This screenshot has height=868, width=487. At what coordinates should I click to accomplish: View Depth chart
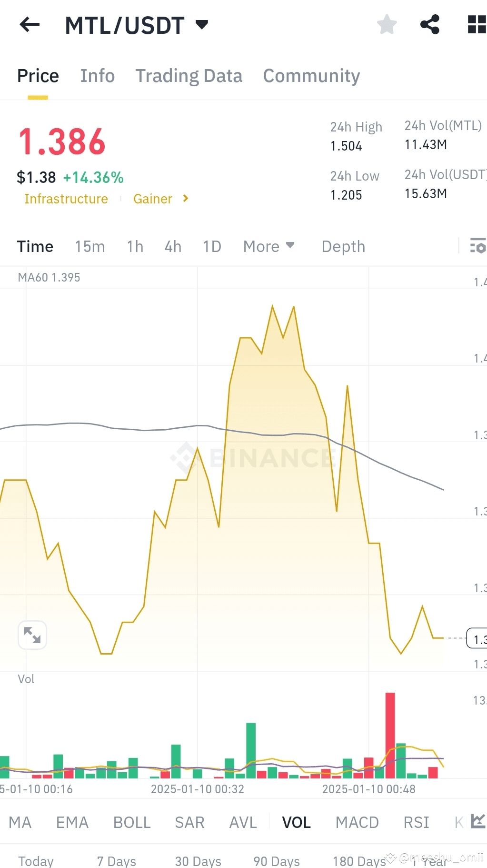pos(343,246)
